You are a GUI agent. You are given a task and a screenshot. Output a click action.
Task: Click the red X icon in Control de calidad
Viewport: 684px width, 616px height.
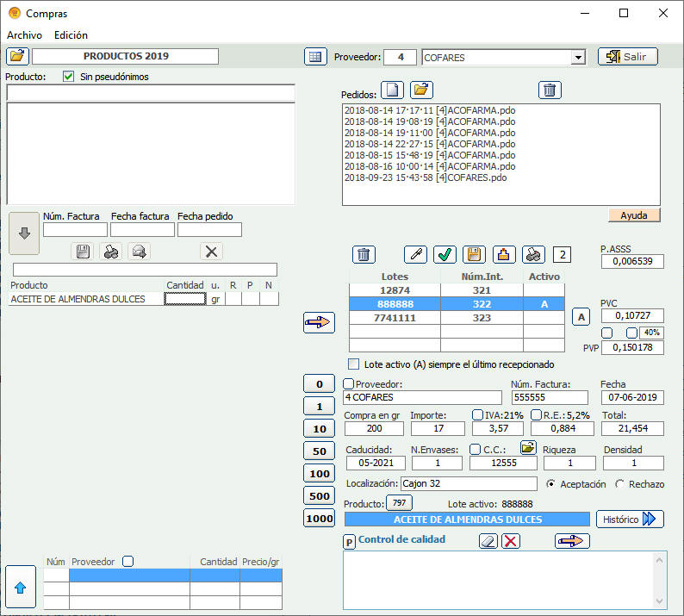(511, 541)
